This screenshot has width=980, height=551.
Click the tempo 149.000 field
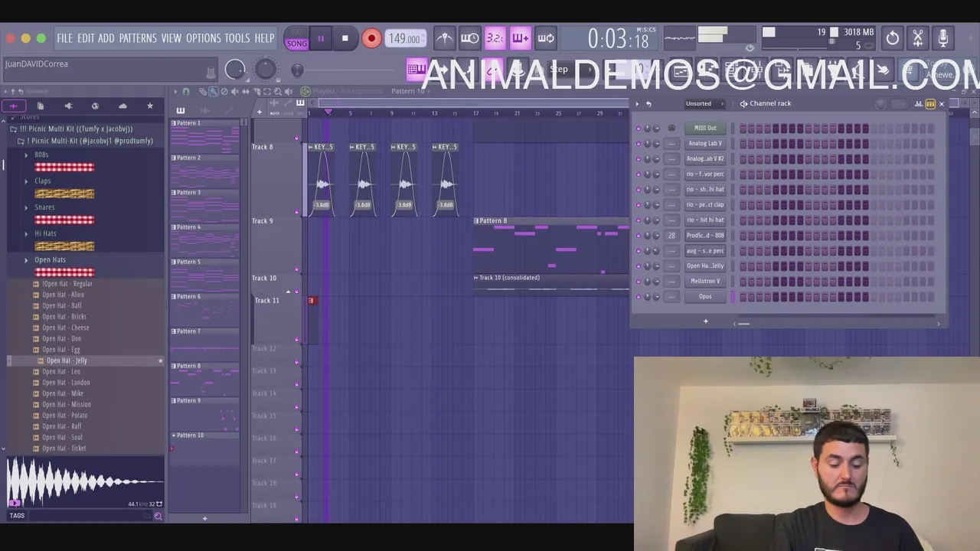tap(404, 39)
